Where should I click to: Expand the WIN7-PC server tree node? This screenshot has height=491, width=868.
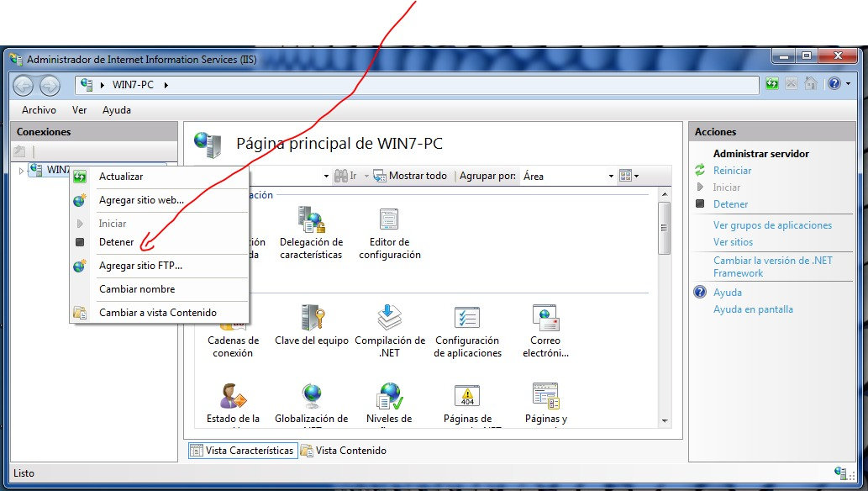pos(21,170)
